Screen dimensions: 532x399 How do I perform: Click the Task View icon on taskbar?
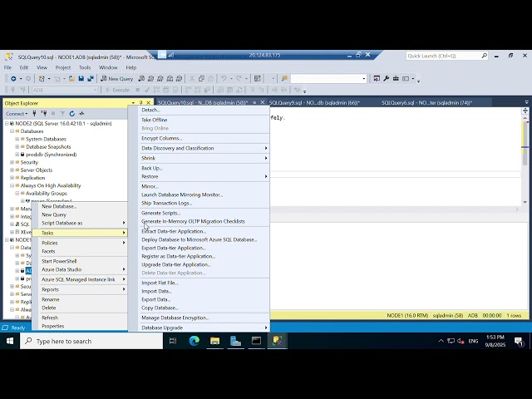coord(173,341)
